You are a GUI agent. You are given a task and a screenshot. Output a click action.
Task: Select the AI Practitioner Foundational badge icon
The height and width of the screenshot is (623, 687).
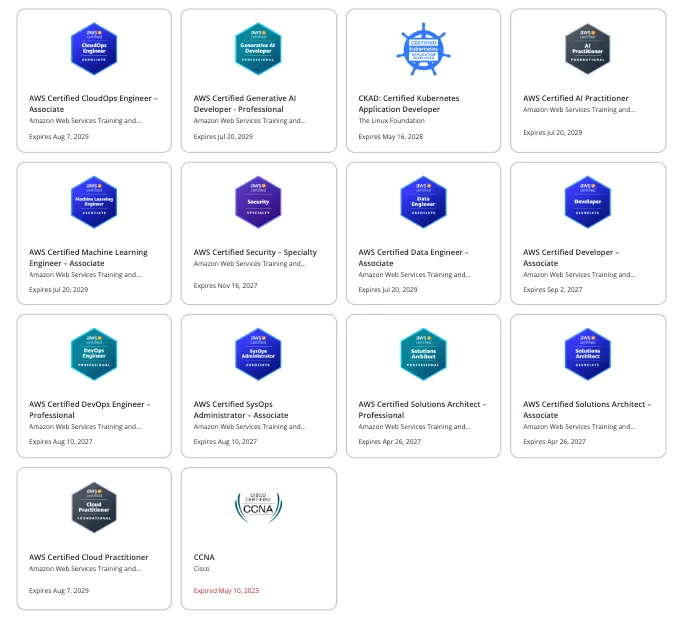coord(588,49)
